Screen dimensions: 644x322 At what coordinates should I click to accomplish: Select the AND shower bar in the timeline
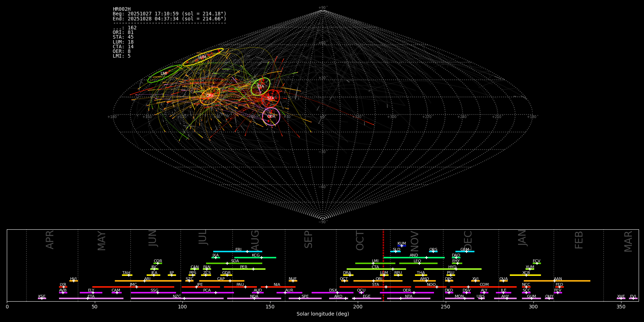414,257
